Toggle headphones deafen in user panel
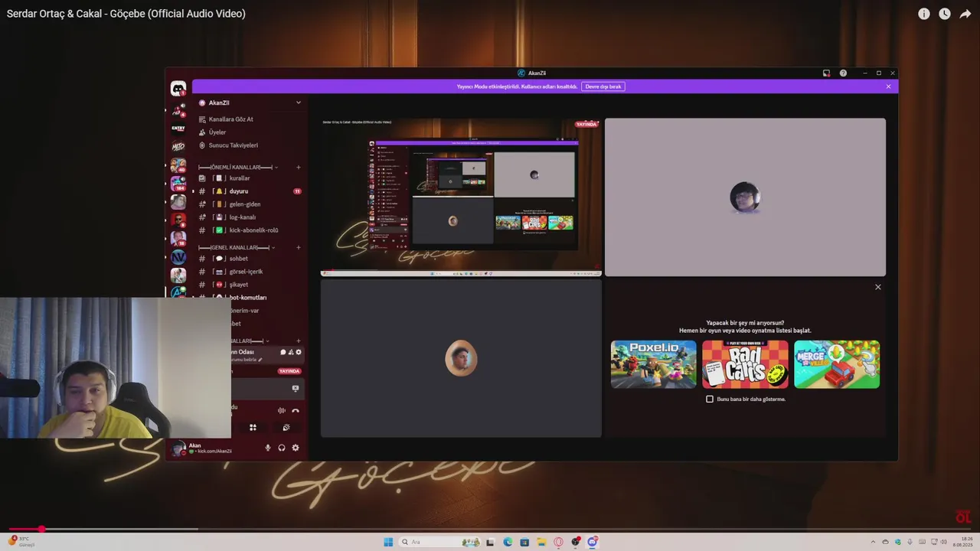 coord(282,448)
